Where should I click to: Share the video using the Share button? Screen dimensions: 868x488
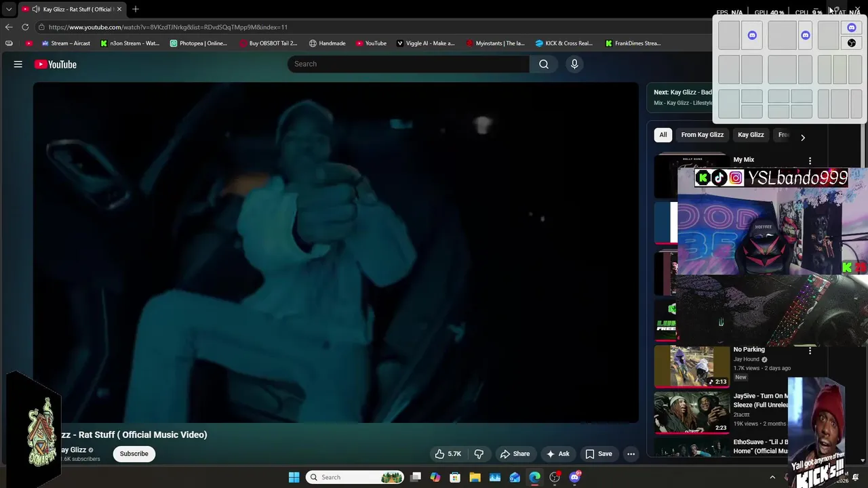tap(515, 454)
